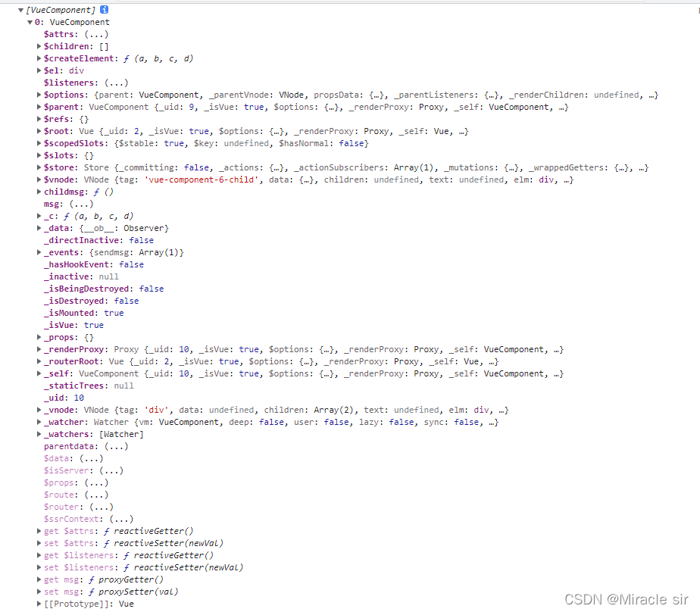This screenshot has height=612, width=700.
Task: Select the _hasHookEvent: false row
Action: (x=94, y=264)
